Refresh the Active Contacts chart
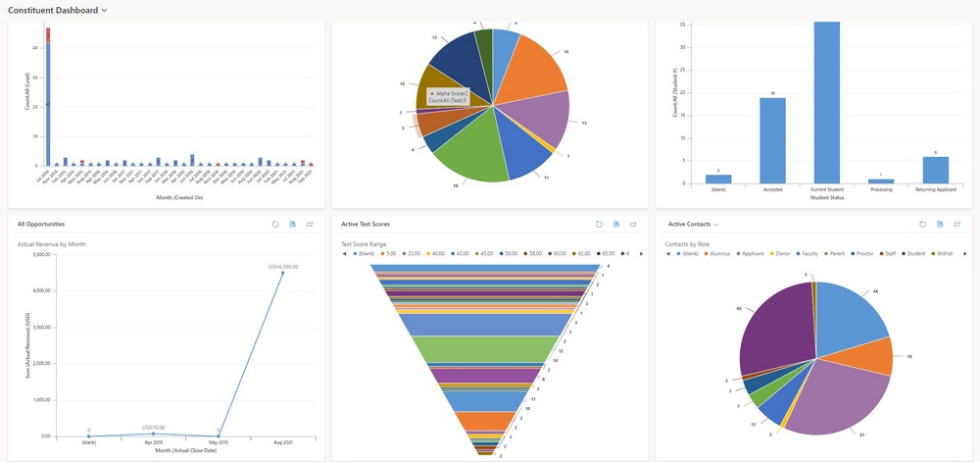 [x=922, y=224]
